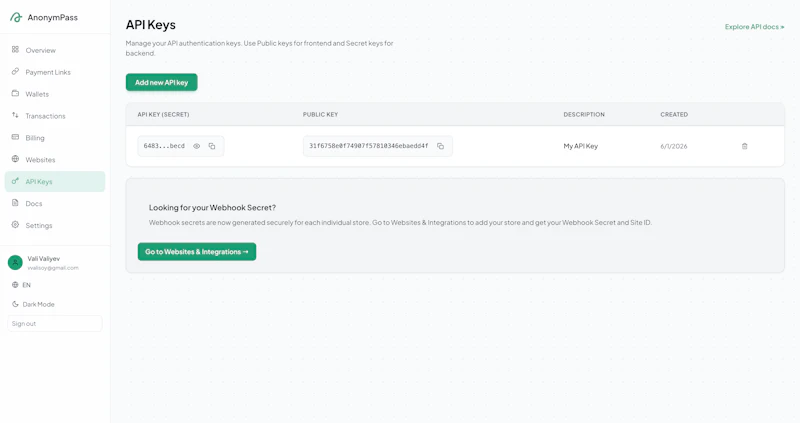
Task: Click the Transactions arrows icon
Action: coord(15,115)
